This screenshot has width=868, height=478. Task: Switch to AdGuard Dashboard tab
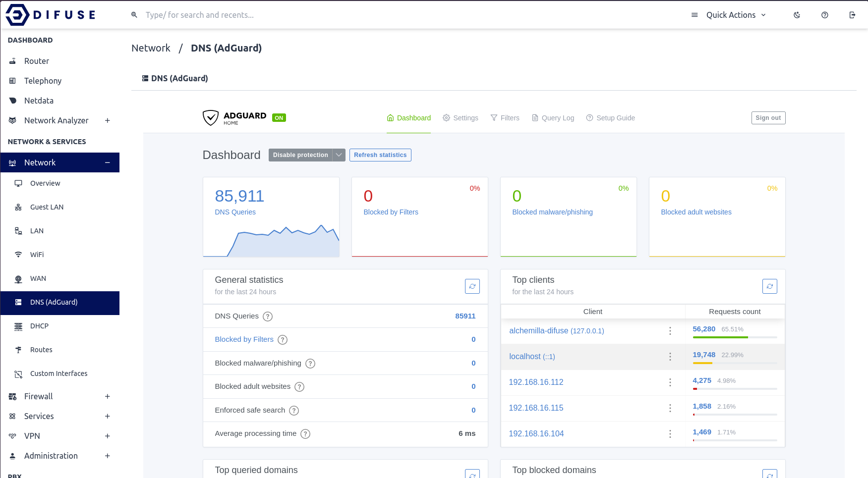pyautogui.click(x=408, y=118)
